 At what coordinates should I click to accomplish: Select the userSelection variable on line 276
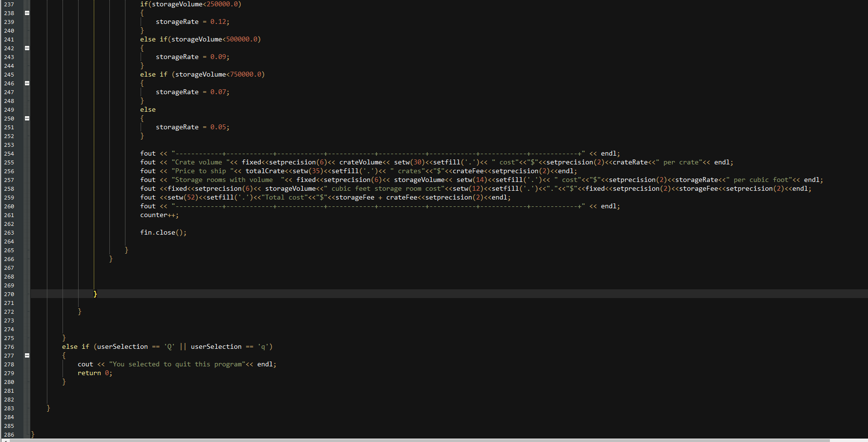(122, 346)
